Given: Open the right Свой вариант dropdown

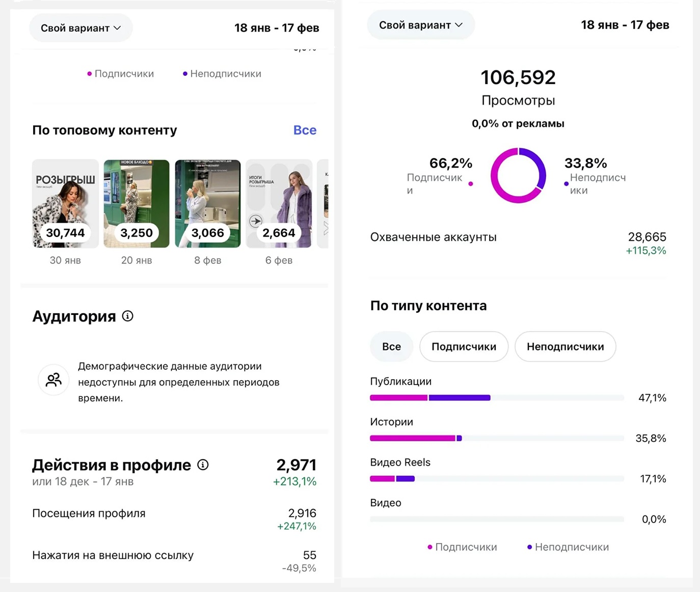Looking at the screenshot, I should pyautogui.click(x=420, y=25).
